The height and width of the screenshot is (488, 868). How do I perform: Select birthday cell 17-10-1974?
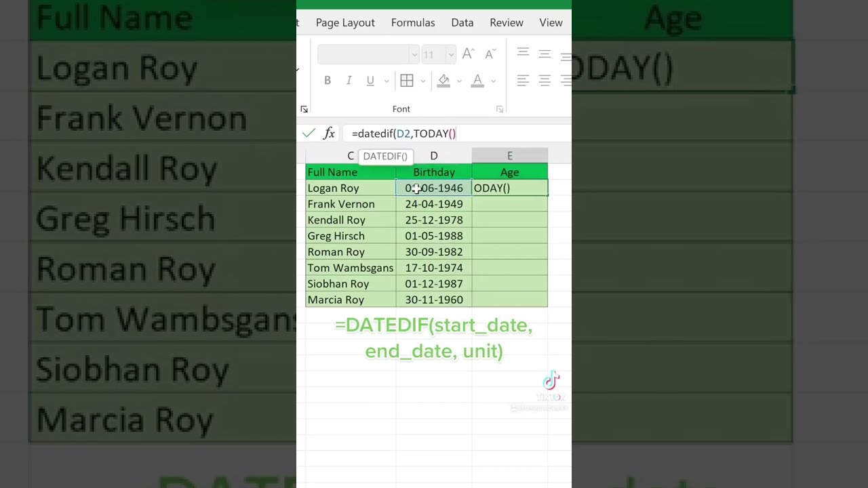coord(434,268)
